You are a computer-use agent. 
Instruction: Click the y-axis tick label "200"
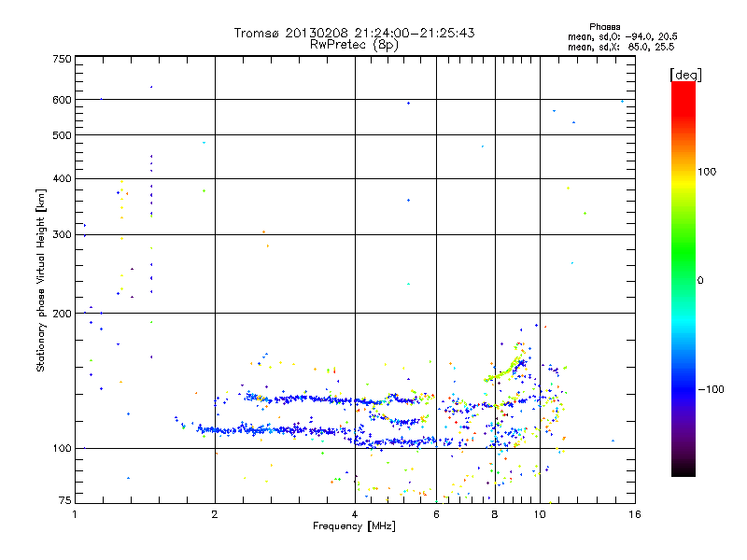(x=62, y=314)
